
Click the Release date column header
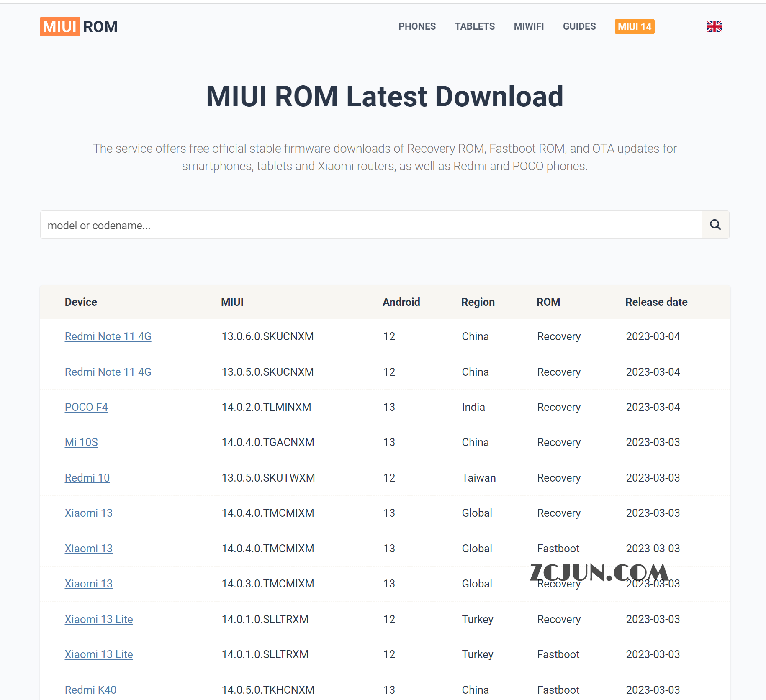(656, 302)
